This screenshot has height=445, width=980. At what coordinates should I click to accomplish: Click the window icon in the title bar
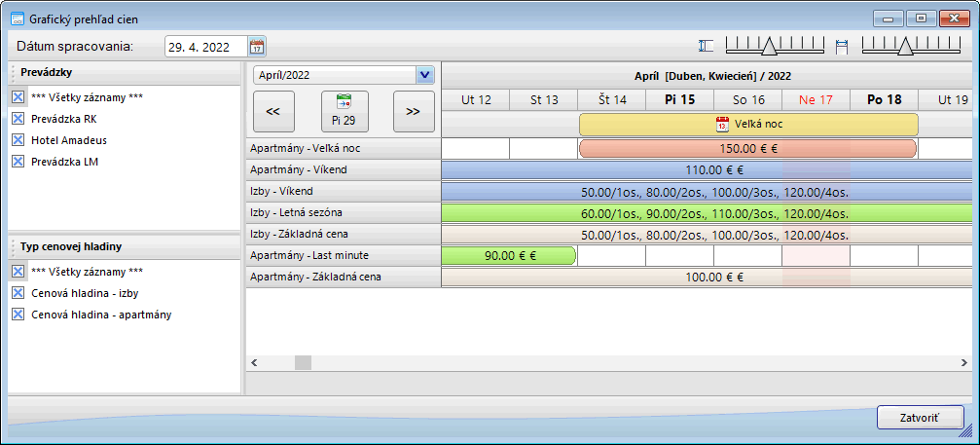click(17, 17)
